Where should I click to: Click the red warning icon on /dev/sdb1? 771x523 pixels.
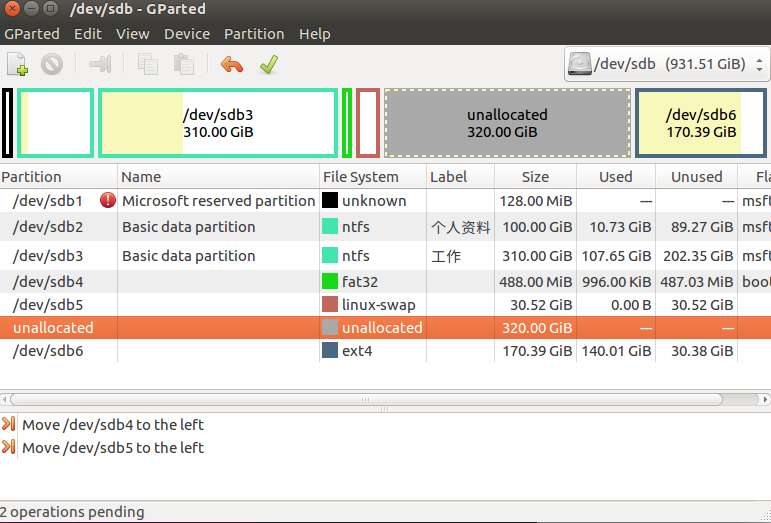coord(108,201)
